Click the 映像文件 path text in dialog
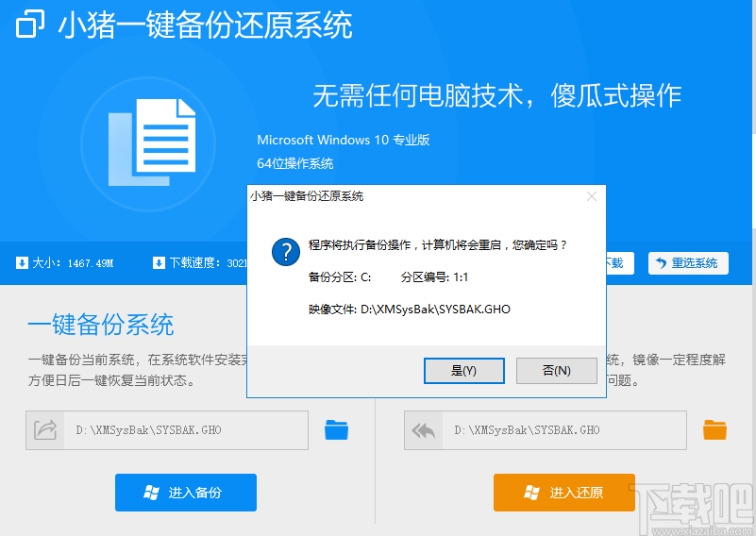This screenshot has height=536, width=756. [x=410, y=309]
